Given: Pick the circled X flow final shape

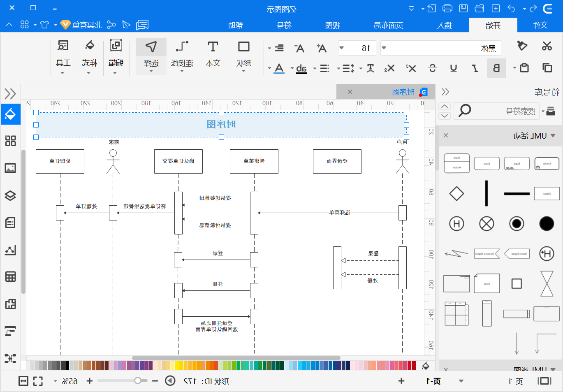Looking at the screenshot, I should pos(487,224).
